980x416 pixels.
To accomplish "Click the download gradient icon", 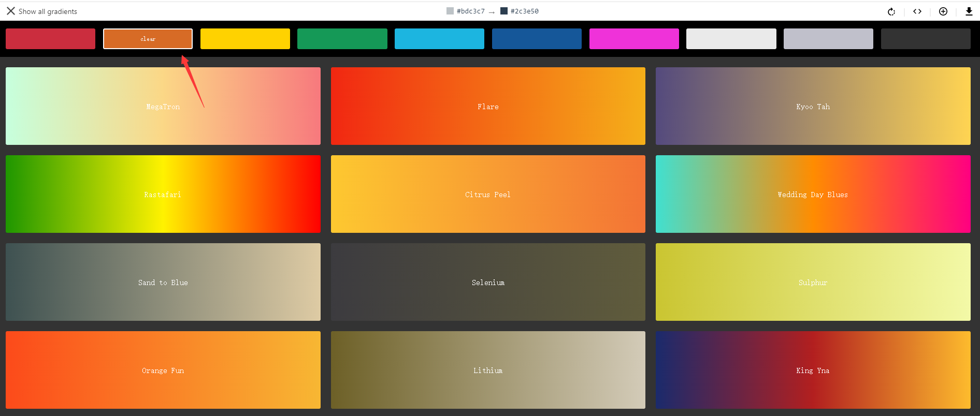I will coord(969,11).
